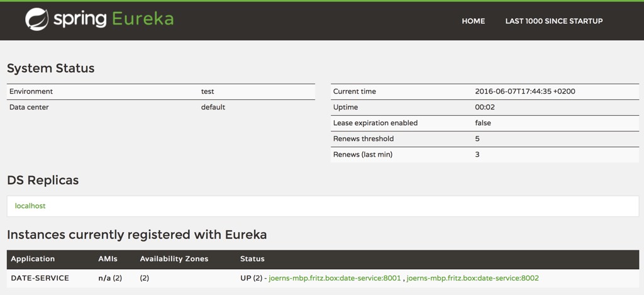Click the Availability Zones column header
The image size is (644, 295).
(x=174, y=259)
